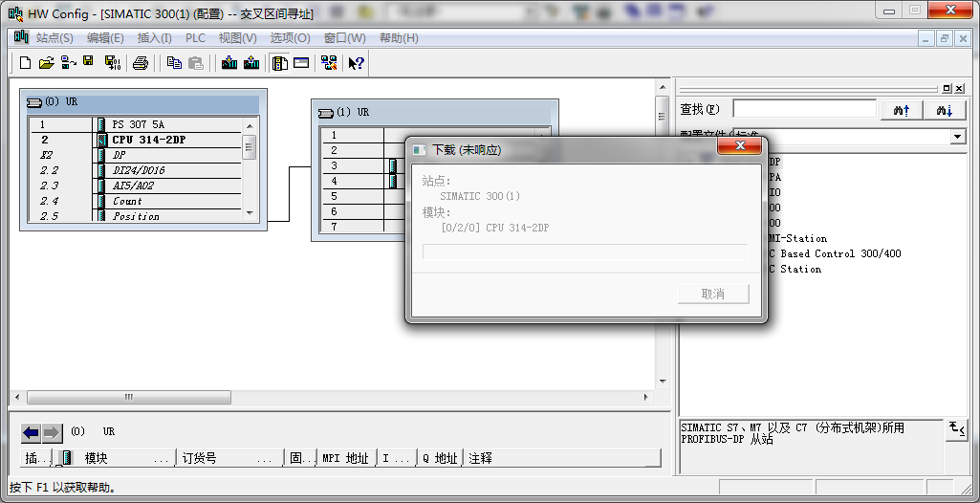
Task: Click the Save and Compile icon
Action: (113, 62)
